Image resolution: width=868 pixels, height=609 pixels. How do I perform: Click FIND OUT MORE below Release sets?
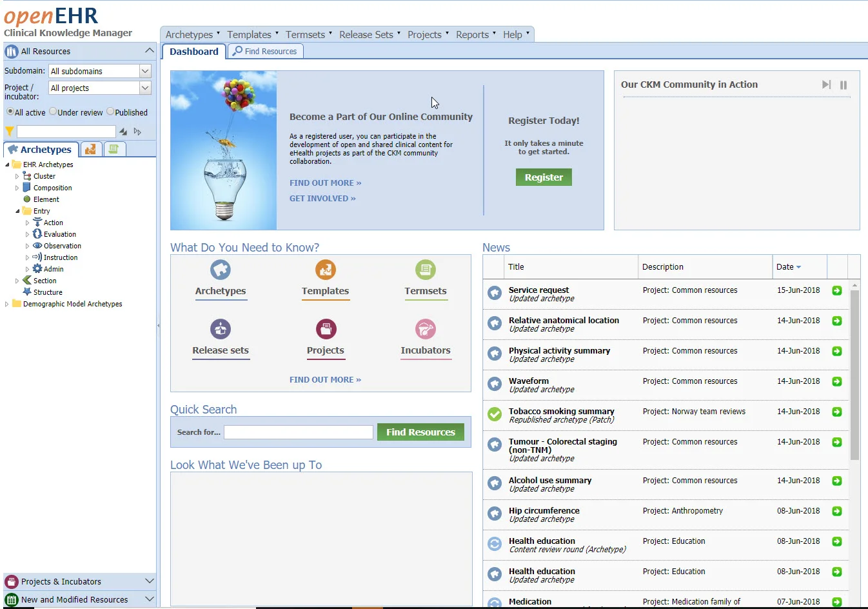tap(325, 380)
